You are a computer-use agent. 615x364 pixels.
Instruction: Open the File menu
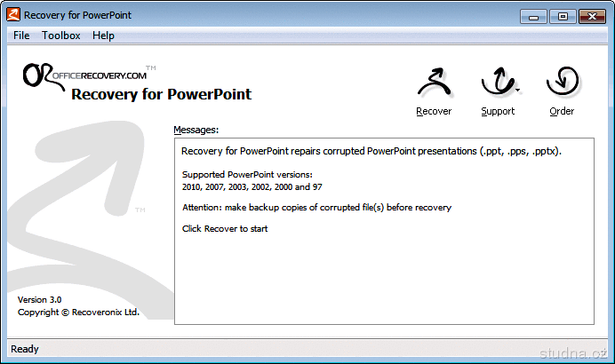coord(21,36)
